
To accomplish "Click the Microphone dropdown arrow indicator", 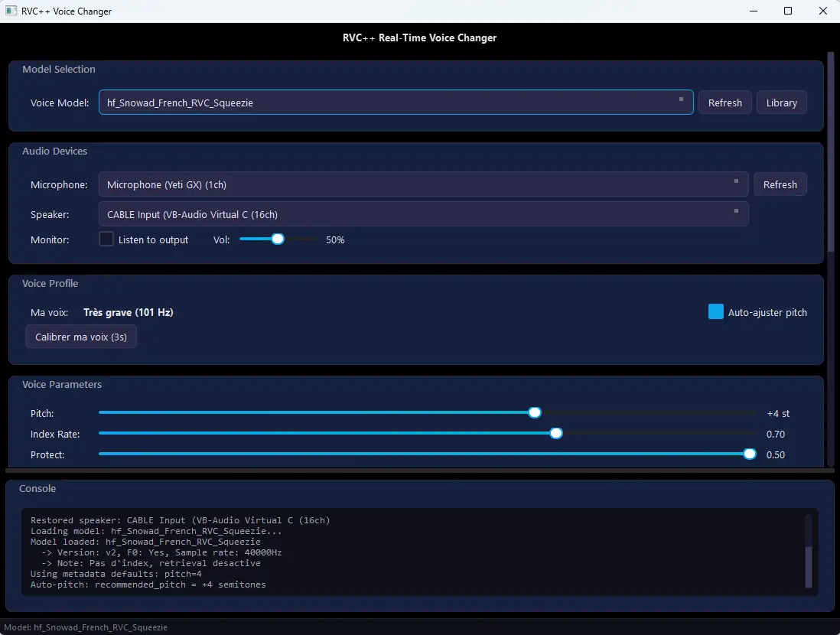I will (x=736, y=181).
